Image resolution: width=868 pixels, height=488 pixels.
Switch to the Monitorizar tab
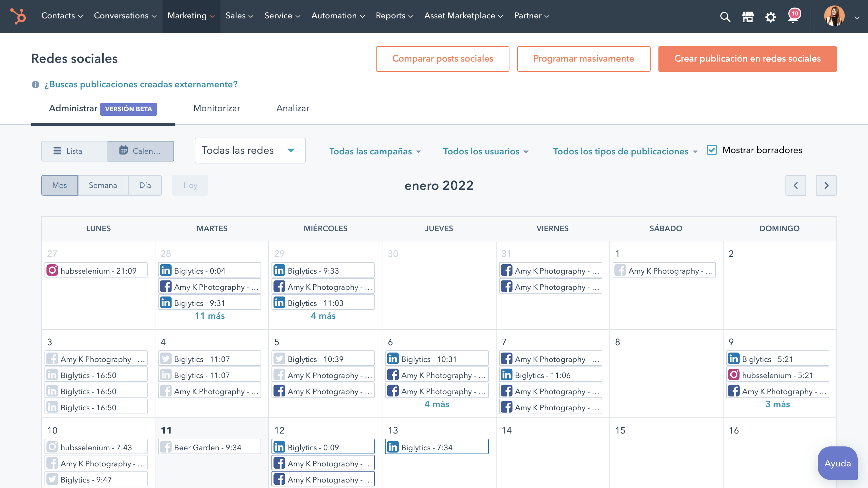tap(216, 108)
